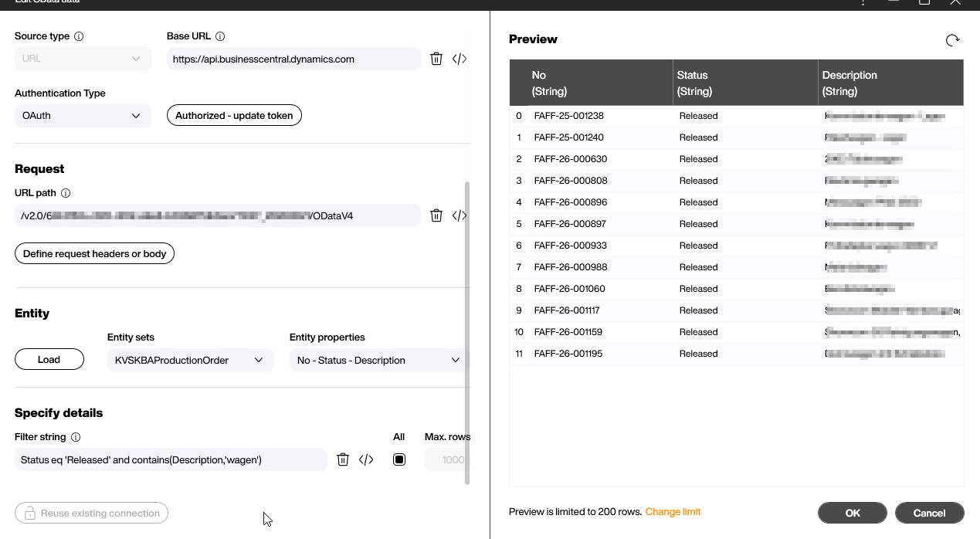
Task: Select cell FAFF-26-001117
Action: (x=567, y=310)
